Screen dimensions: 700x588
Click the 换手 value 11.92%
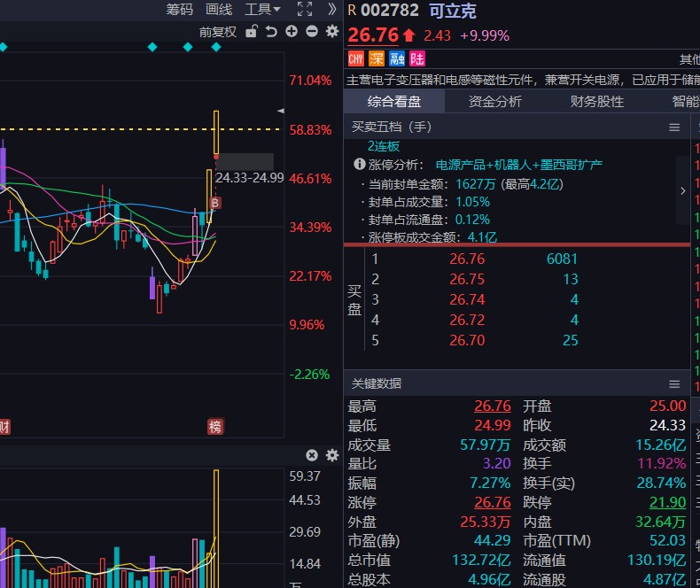662,463
